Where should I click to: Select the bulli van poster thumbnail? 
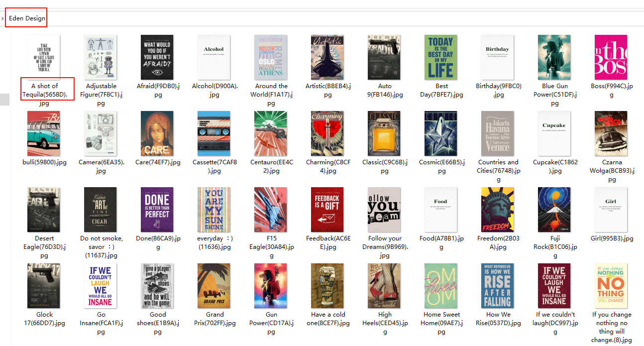coord(44,133)
